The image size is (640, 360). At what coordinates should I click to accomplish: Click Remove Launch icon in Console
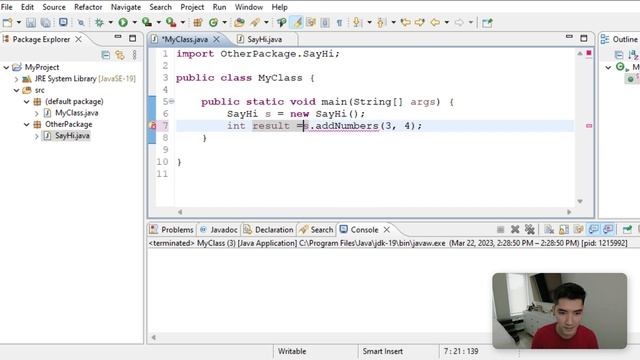click(x=515, y=230)
